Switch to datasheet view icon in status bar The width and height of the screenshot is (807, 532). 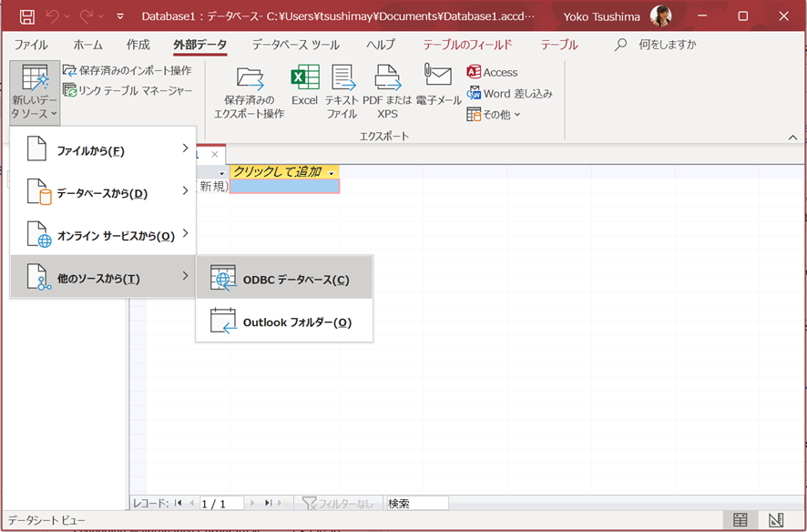[741, 519]
